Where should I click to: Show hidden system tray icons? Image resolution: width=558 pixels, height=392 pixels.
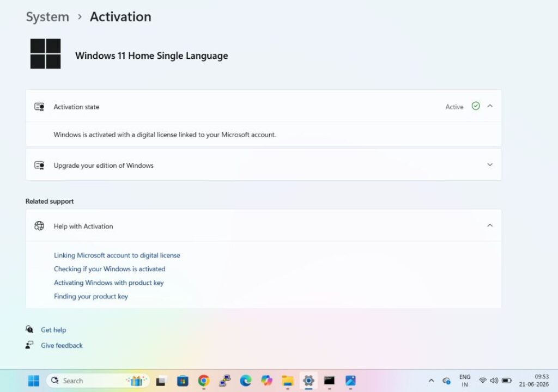[431, 381]
